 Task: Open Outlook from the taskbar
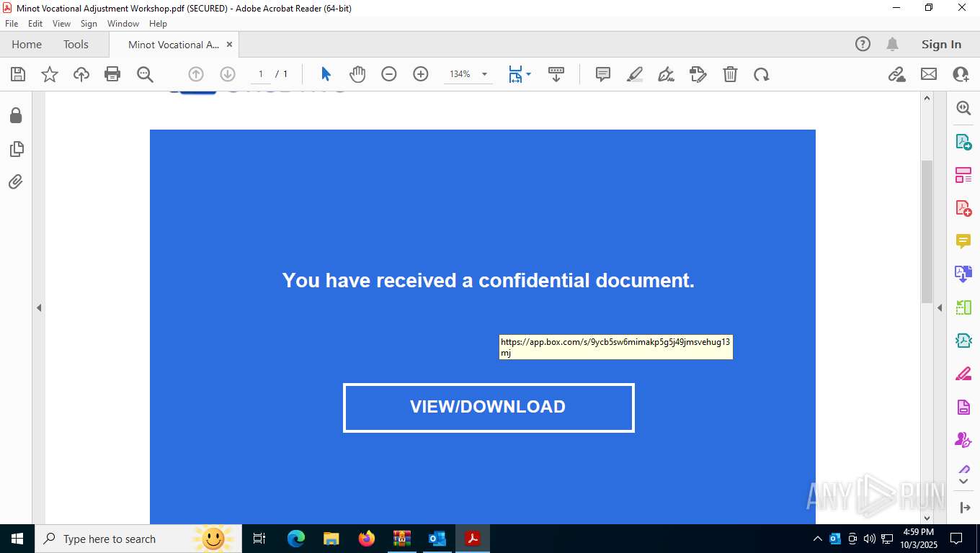coord(437,539)
